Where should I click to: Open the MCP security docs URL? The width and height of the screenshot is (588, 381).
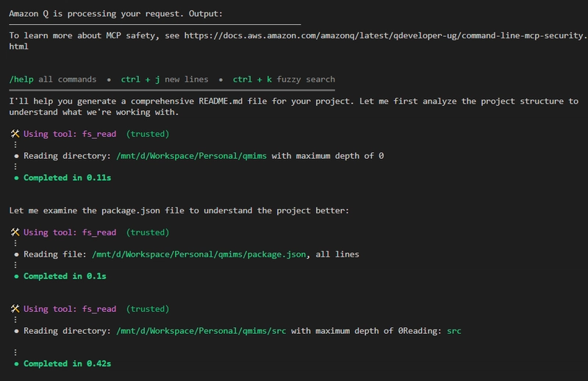pos(385,35)
